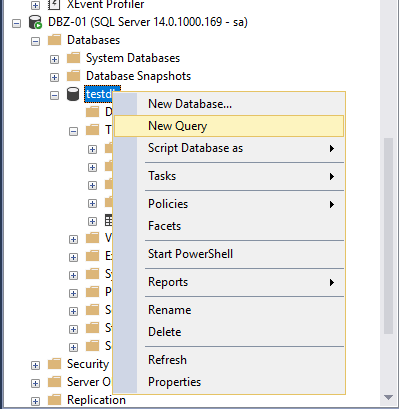Click the Databases folder icon
Viewport: 399px width, 409px height.
[54, 40]
